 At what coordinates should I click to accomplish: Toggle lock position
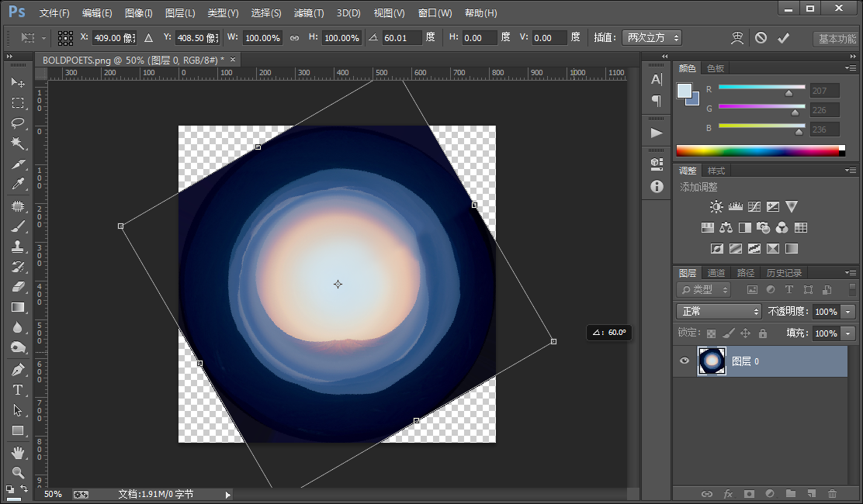pyautogui.click(x=745, y=333)
